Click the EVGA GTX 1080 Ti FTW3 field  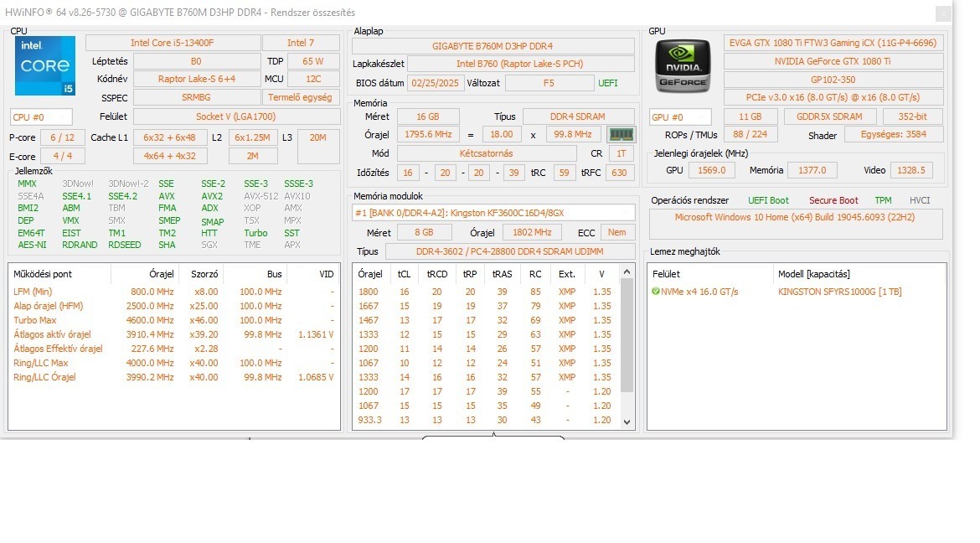(x=833, y=44)
